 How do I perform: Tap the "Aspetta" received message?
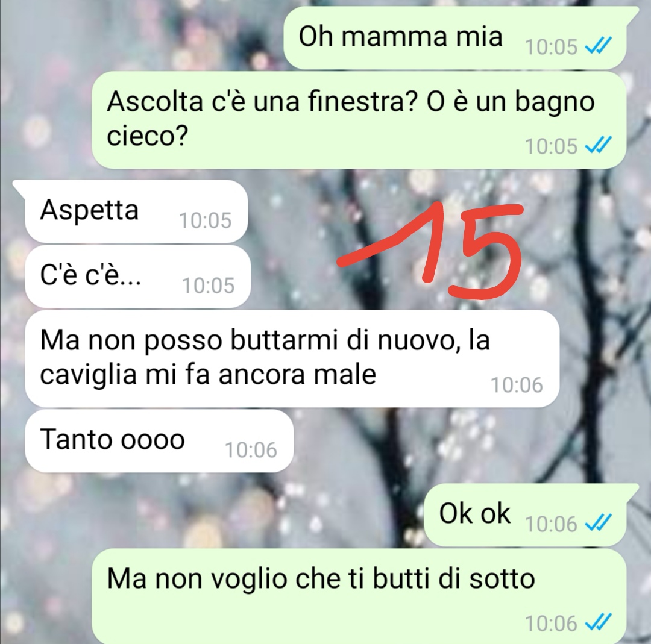[x=136, y=211]
